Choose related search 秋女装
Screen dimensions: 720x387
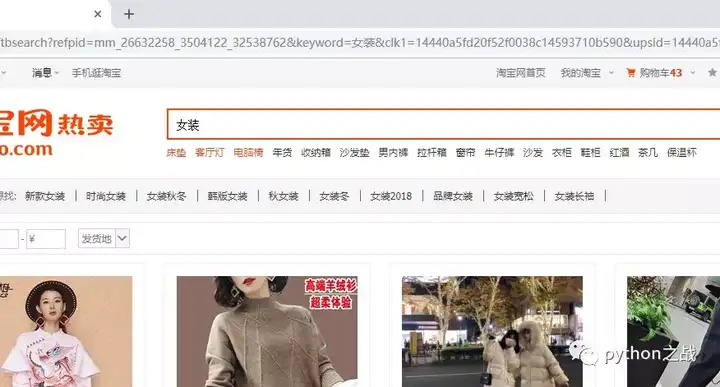tap(283, 196)
